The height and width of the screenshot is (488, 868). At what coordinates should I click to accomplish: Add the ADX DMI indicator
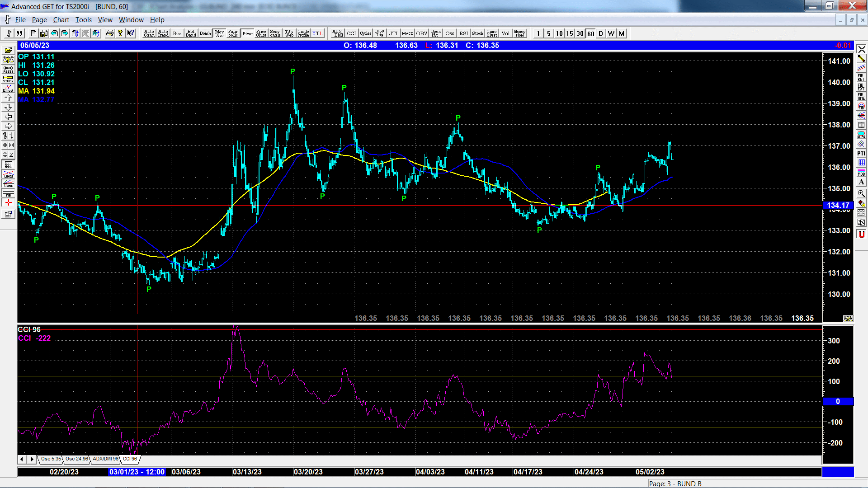[x=338, y=33]
